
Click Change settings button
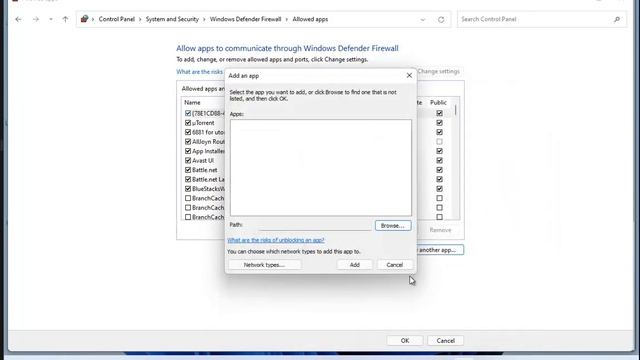pos(438,71)
